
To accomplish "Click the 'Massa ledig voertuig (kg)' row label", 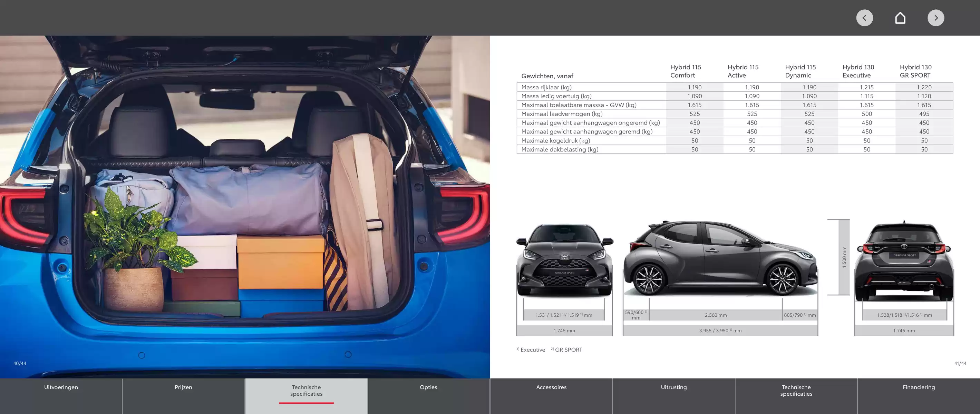I will tap(556, 96).
